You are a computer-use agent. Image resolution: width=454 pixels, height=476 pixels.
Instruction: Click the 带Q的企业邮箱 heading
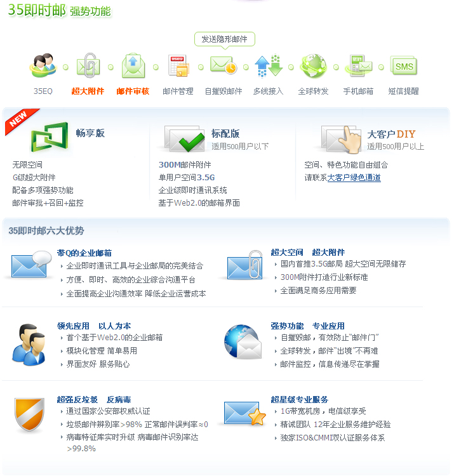[84, 253]
